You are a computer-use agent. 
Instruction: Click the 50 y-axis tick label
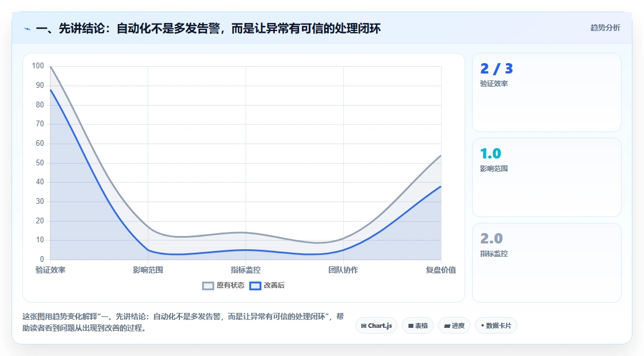pos(40,163)
